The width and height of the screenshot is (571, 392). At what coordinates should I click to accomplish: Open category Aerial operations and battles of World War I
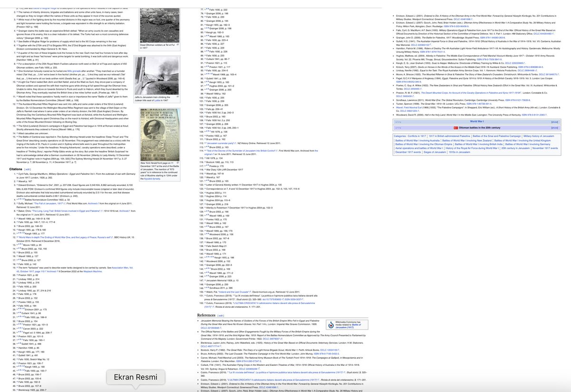point(419,148)
